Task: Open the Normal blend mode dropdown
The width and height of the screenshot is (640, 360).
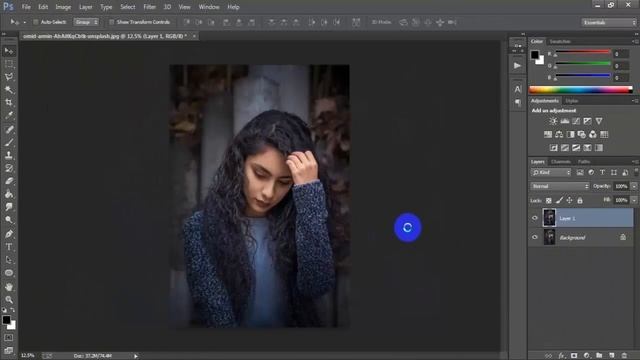Action: point(560,186)
